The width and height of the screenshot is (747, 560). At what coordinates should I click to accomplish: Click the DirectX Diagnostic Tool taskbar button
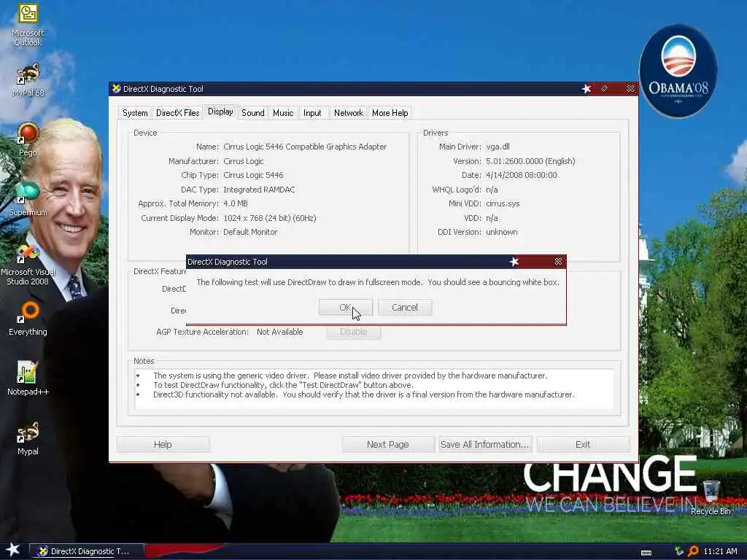point(87,551)
